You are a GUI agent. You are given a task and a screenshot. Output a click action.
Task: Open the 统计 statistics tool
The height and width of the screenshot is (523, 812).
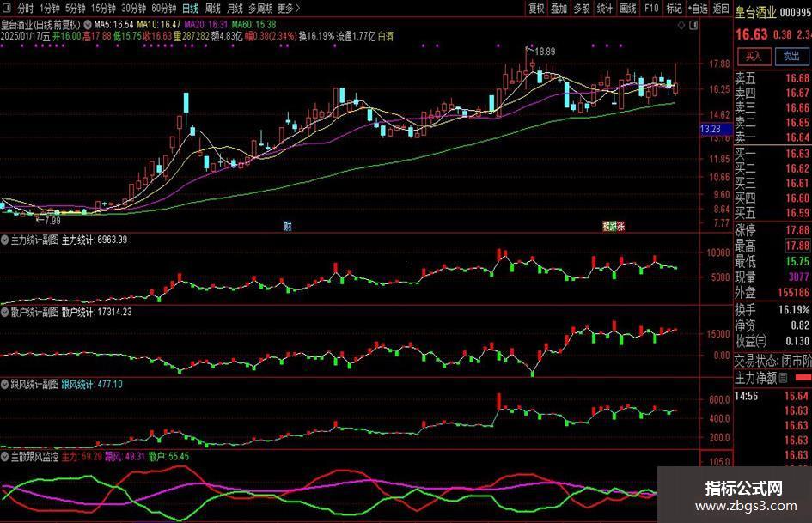pos(604,9)
